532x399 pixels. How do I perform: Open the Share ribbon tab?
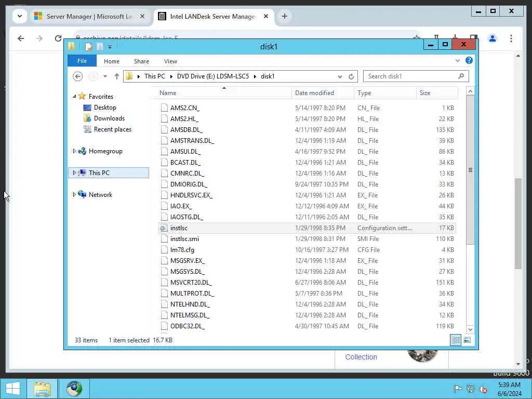tap(141, 61)
